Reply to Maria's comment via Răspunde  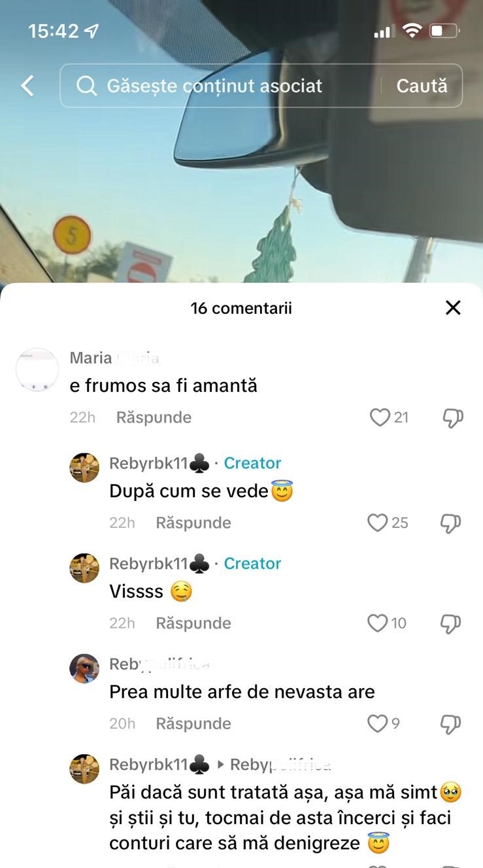(154, 417)
